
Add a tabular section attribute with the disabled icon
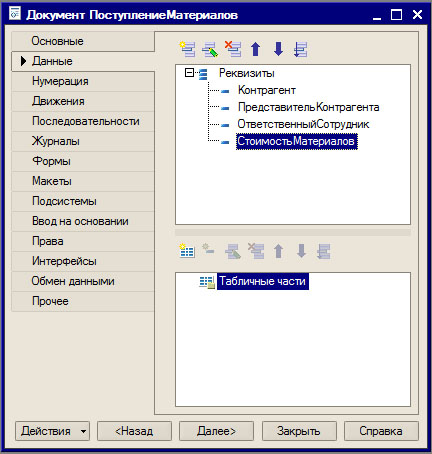(209, 250)
